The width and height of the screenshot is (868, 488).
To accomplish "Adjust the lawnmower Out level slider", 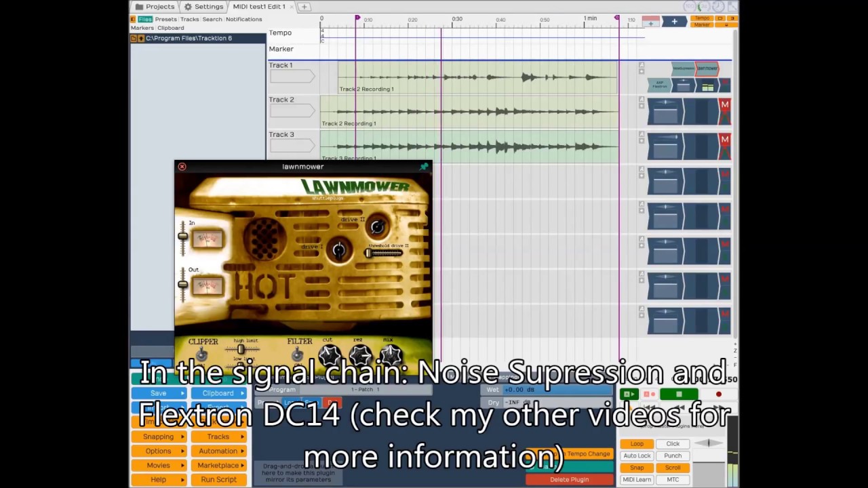I will coord(182,284).
